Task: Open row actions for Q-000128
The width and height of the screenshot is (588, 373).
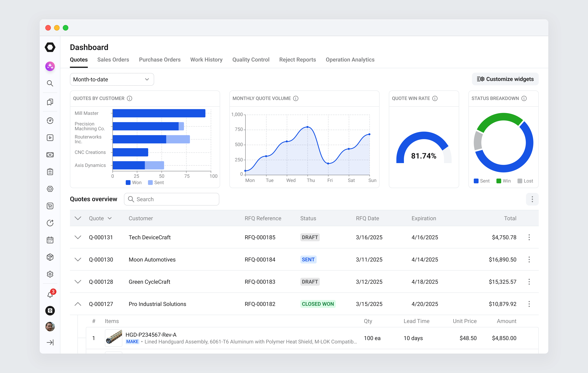Action: 529,282
